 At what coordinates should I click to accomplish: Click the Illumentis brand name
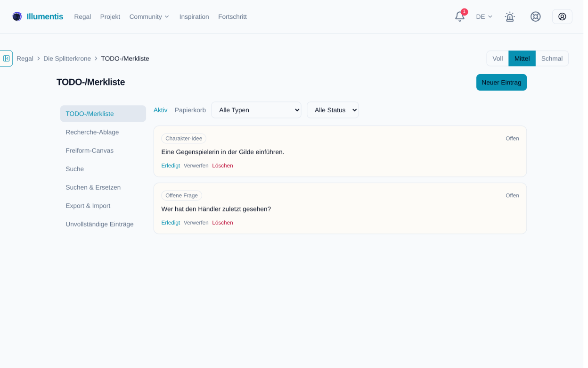[x=45, y=17]
